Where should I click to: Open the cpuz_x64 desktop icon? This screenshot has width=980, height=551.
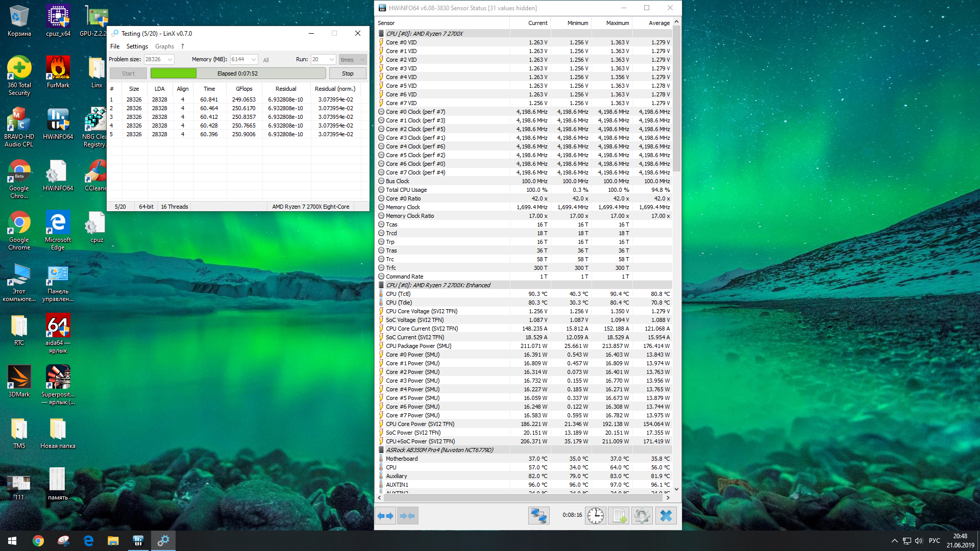[x=58, y=20]
